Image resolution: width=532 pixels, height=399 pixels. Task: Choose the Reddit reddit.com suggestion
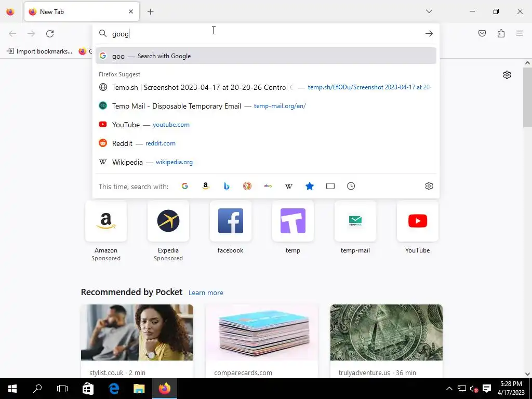point(265,143)
